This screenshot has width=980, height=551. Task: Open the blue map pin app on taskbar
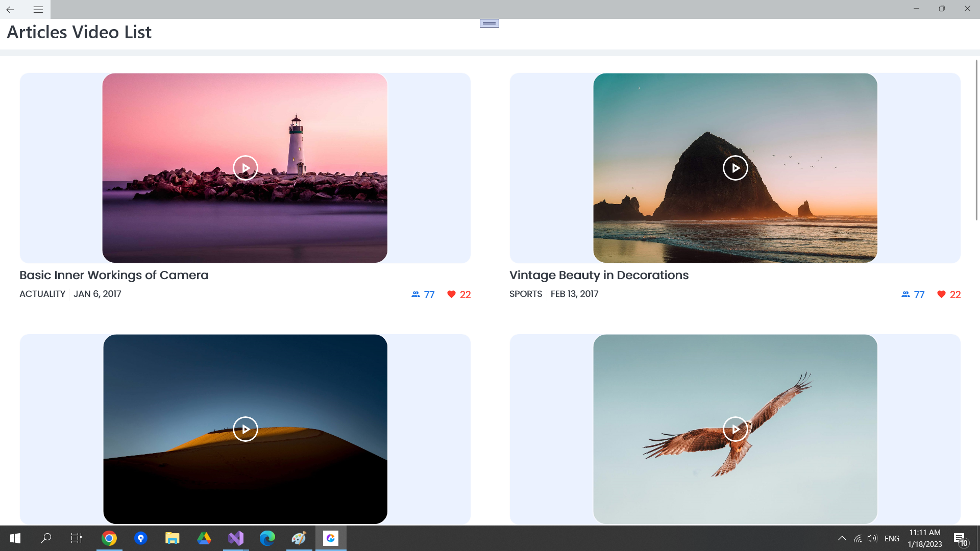141,538
